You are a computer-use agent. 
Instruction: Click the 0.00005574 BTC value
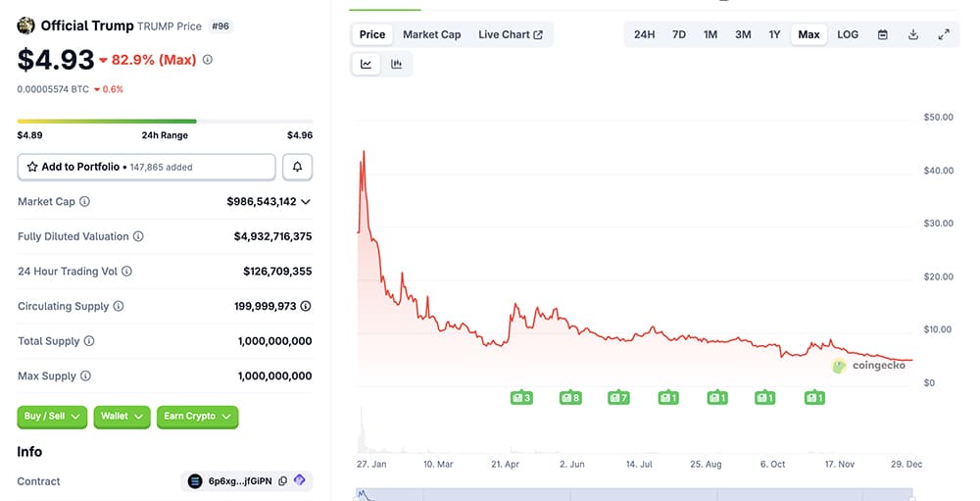click(53, 89)
